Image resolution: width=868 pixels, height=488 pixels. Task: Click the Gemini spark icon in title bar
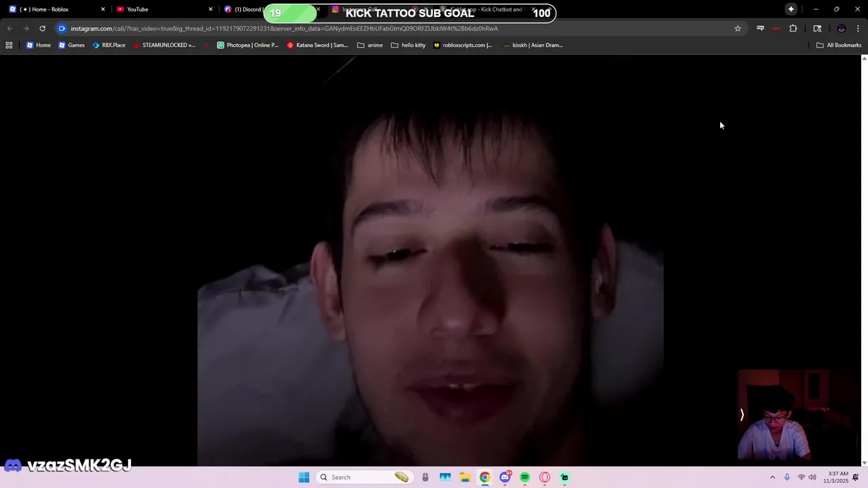(791, 9)
